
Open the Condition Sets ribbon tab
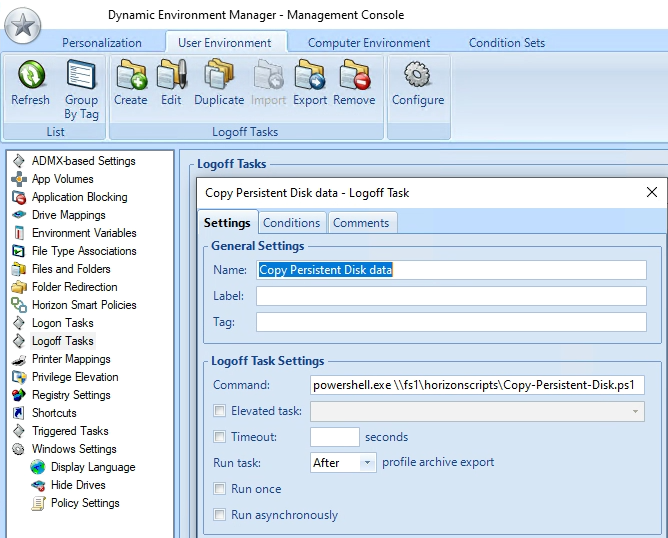point(507,43)
